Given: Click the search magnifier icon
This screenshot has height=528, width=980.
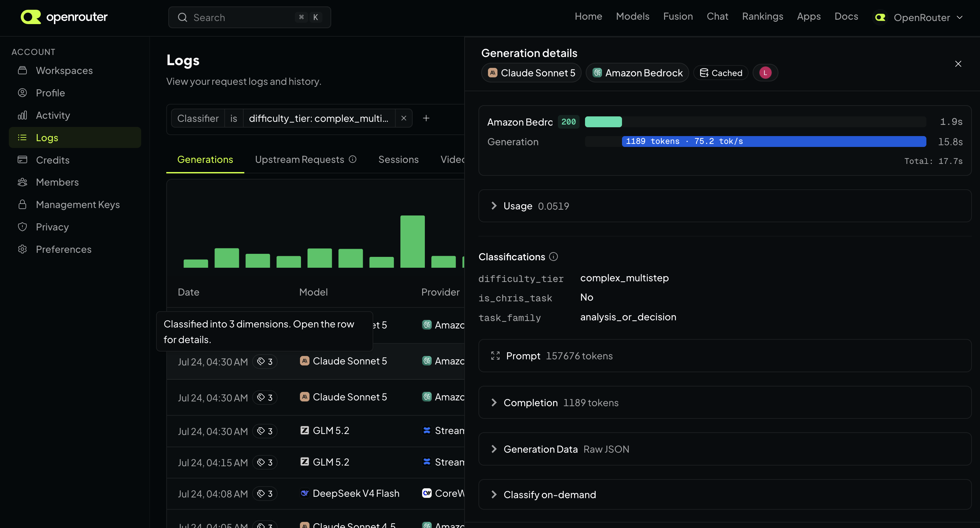Looking at the screenshot, I should (183, 18).
